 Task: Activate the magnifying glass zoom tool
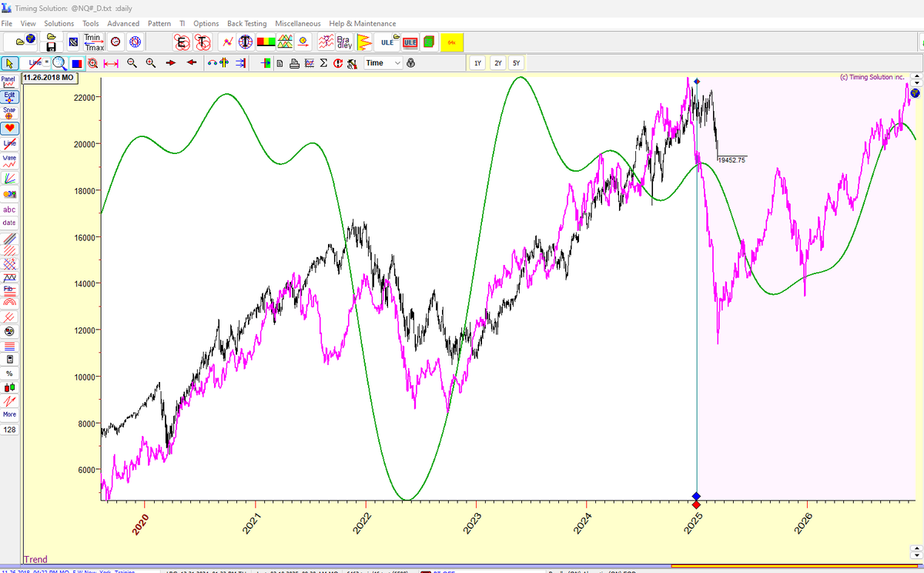59,63
